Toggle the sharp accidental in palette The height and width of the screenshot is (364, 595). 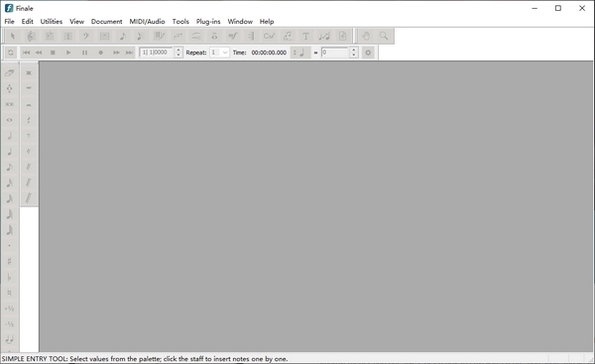[10, 261]
